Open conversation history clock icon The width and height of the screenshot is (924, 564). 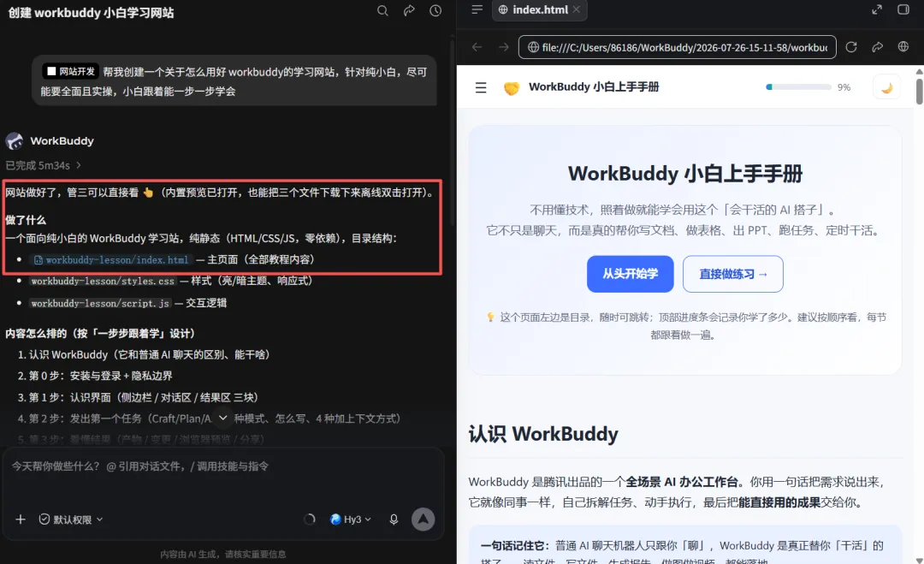[x=435, y=10]
